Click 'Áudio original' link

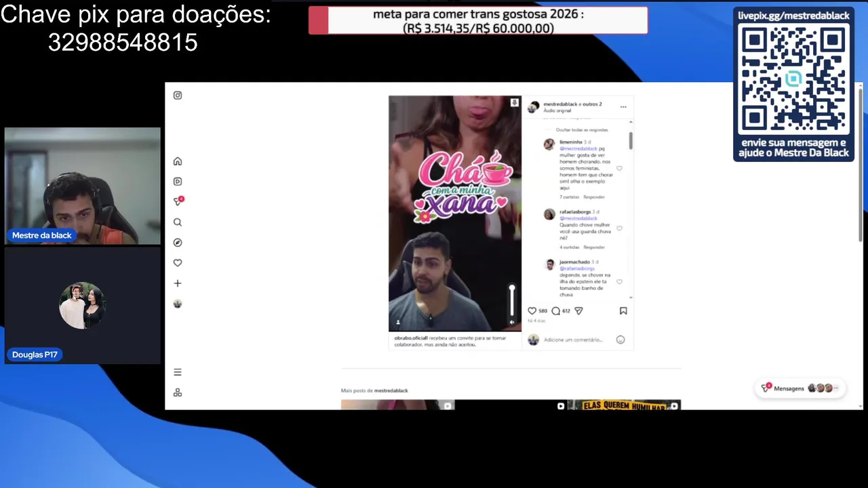557,110
